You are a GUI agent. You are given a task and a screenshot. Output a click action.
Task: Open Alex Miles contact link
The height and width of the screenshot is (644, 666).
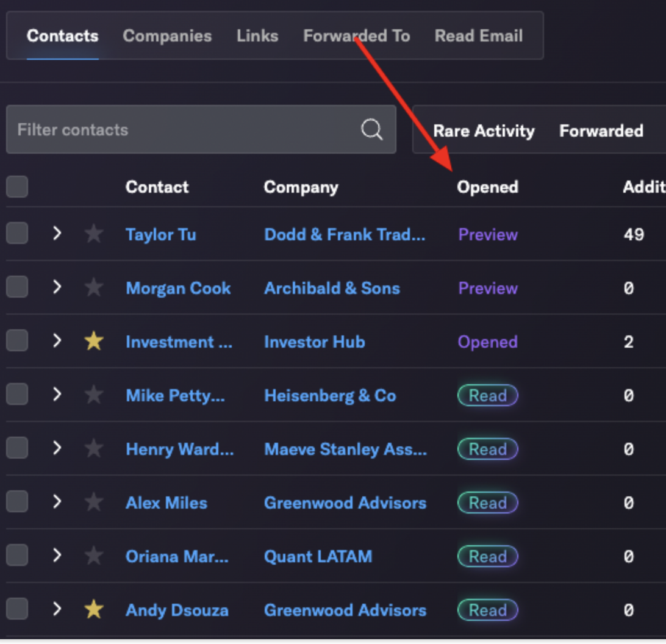tap(167, 503)
